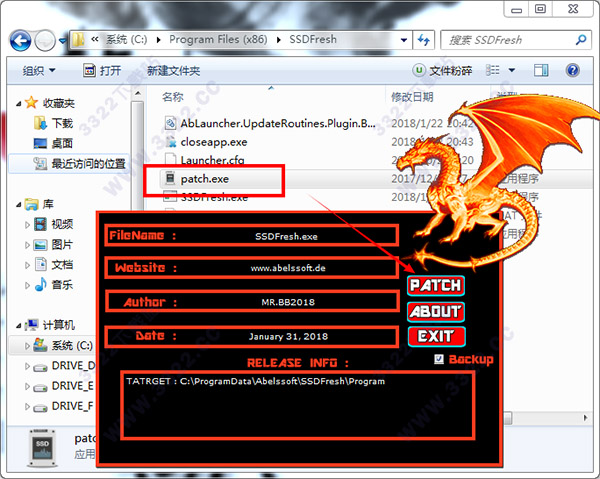This screenshot has width=600, height=479.
Task: Collapse the 库 group
Action: [x=18, y=205]
